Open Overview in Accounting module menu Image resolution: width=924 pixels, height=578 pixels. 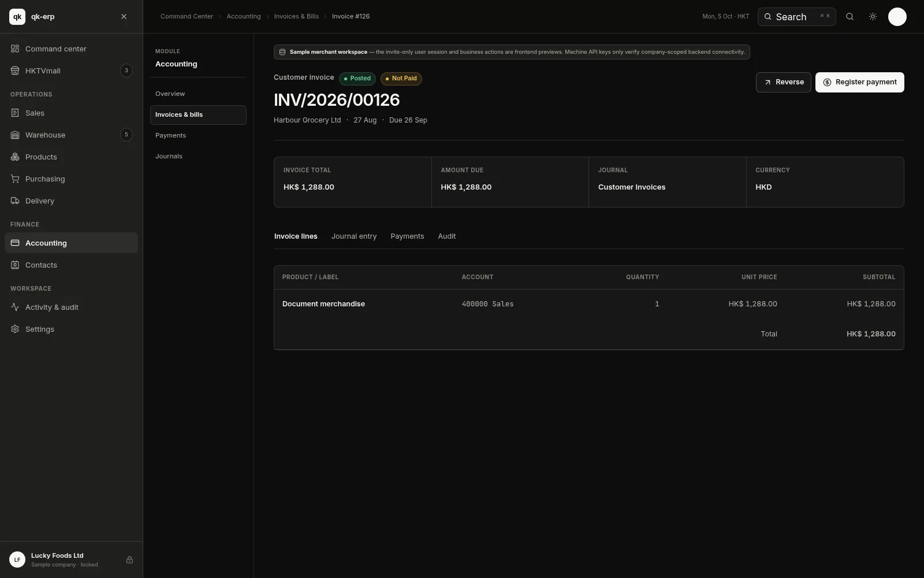tap(198, 94)
